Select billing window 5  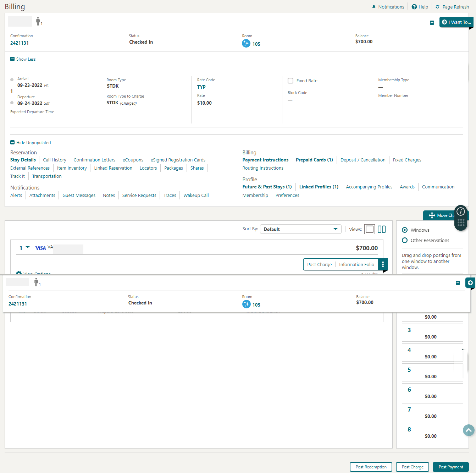point(432,372)
